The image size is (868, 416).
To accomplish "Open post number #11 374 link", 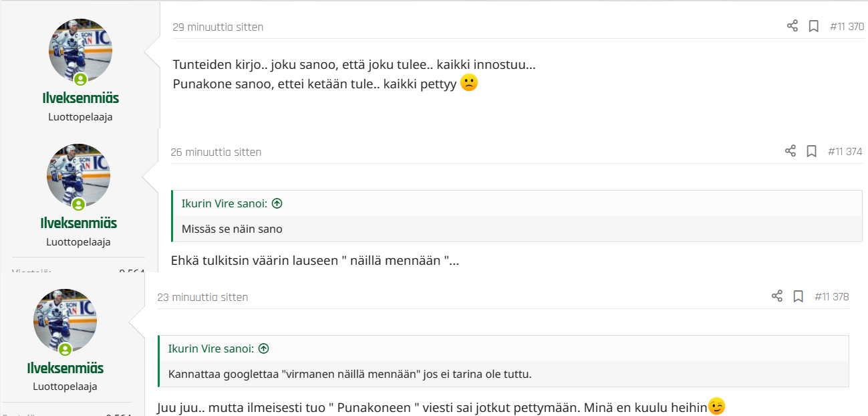I will [845, 152].
